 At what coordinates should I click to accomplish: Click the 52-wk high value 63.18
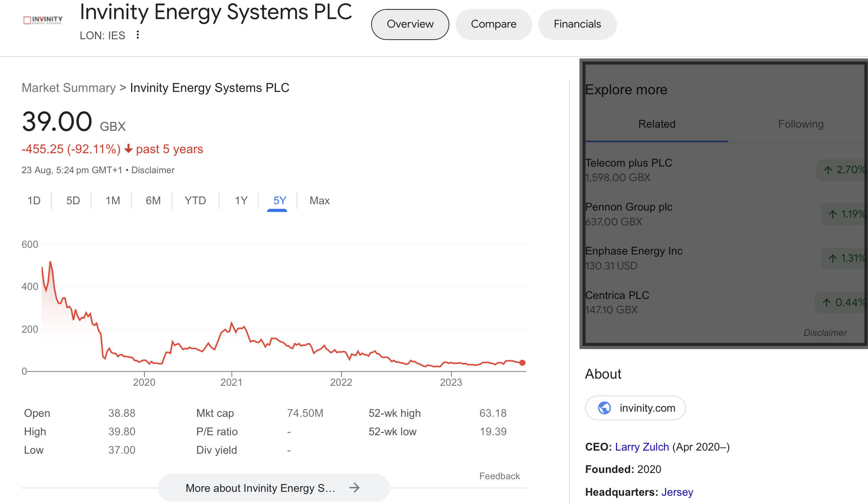click(x=493, y=413)
